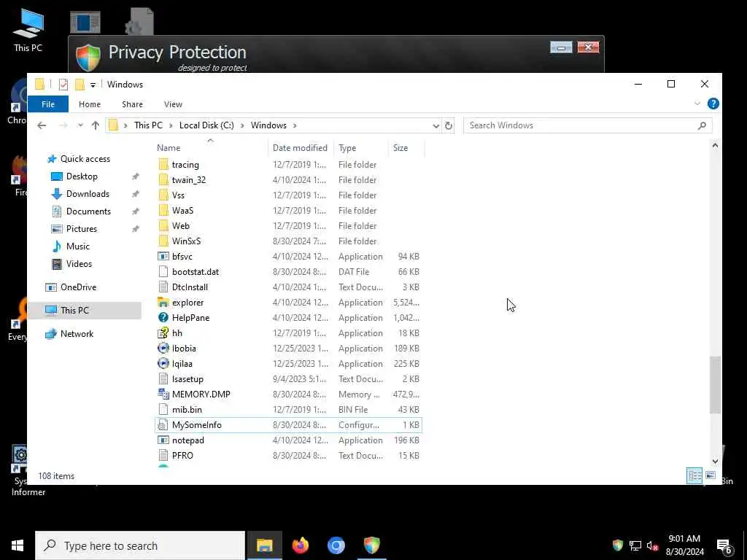The width and height of the screenshot is (747, 560).
Task: Select the HelpPane application icon
Action: pyautogui.click(x=163, y=318)
